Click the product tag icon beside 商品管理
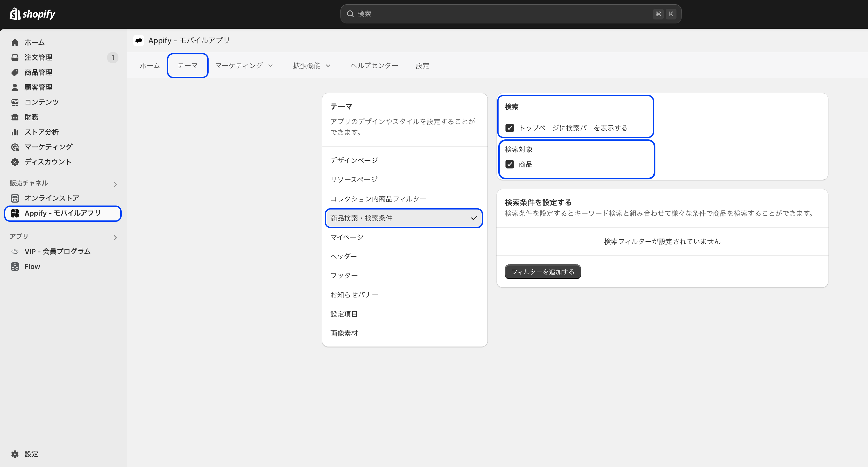This screenshot has height=467, width=868. pos(15,73)
